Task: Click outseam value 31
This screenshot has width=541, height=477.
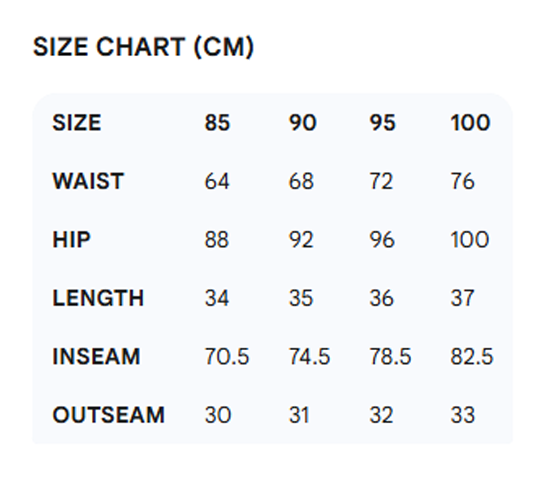Action: (299, 415)
